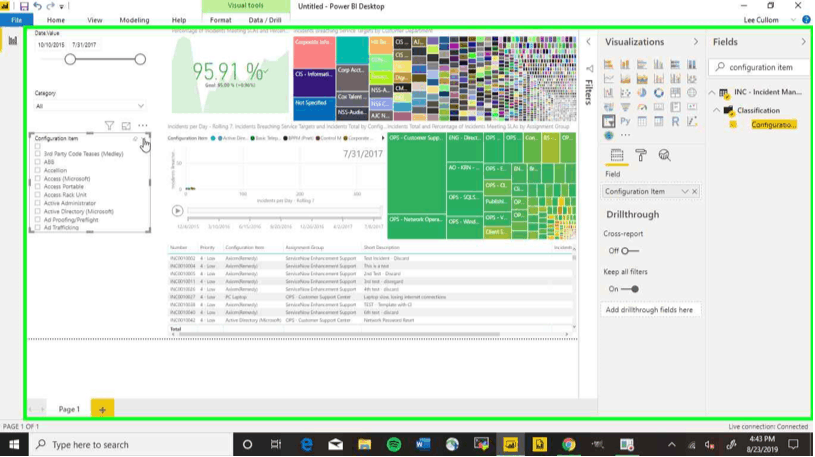Check the ABB checkbox
815x457 pixels.
point(37,162)
